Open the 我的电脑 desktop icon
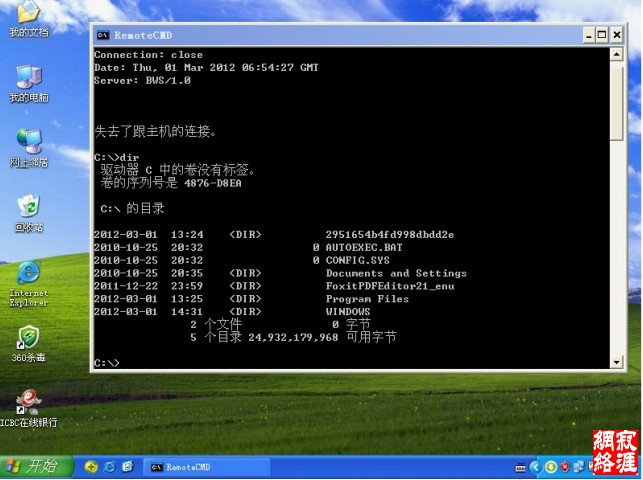643x480 pixels. [x=28, y=83]
